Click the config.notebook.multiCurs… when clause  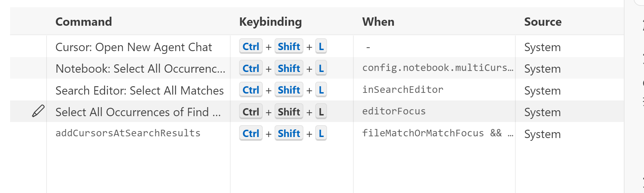pos(438,68)
